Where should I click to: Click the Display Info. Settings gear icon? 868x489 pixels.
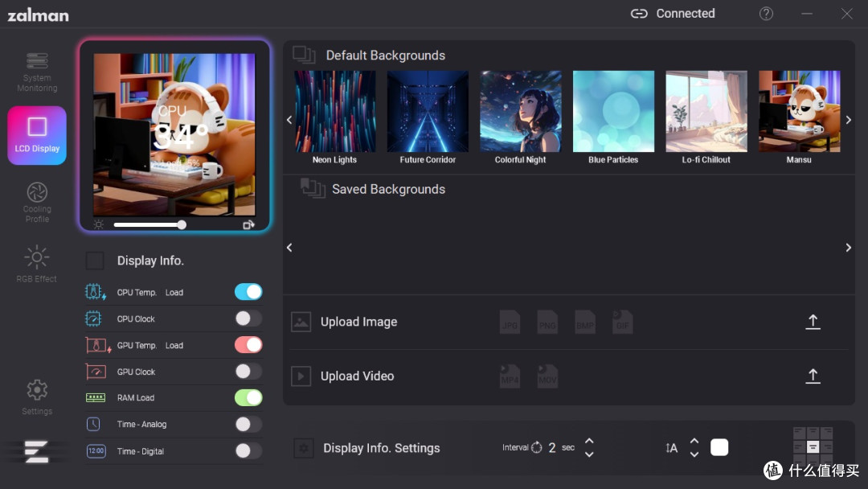[304, 448]
